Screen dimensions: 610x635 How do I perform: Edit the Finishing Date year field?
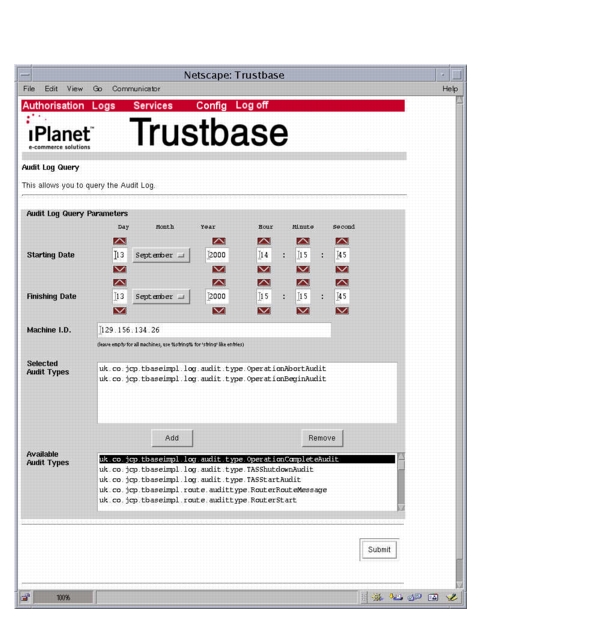point(217,296)
